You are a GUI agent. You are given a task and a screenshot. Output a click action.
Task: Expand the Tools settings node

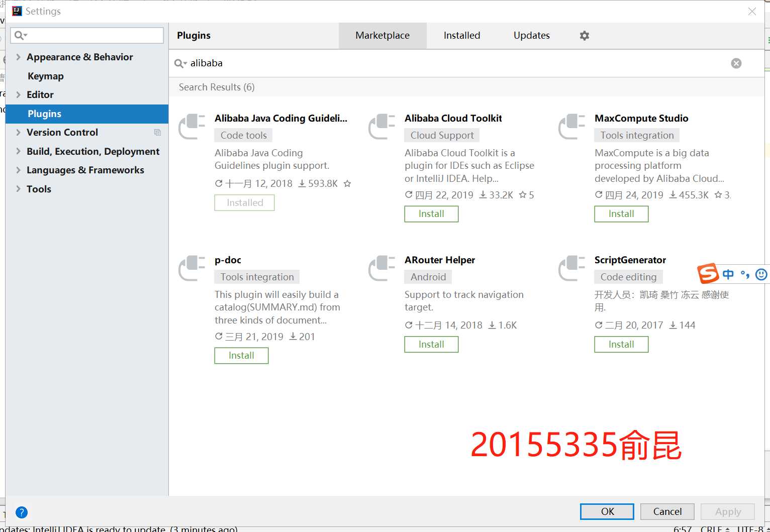click(18, 189)
